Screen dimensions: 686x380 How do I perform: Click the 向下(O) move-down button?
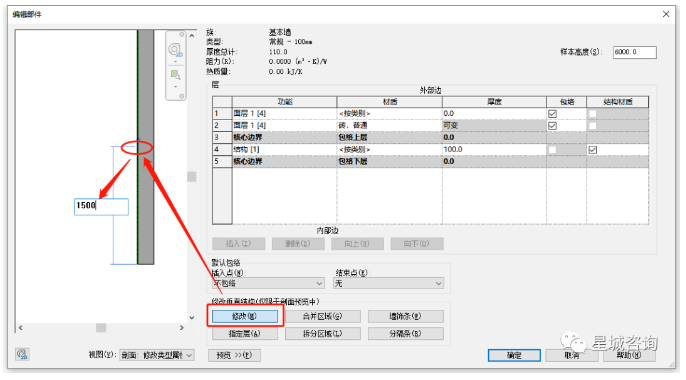[417, 244]
